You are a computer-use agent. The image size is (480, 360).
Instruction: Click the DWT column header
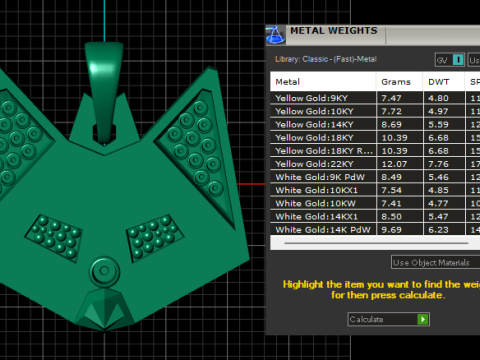click(x=444, y=82)
